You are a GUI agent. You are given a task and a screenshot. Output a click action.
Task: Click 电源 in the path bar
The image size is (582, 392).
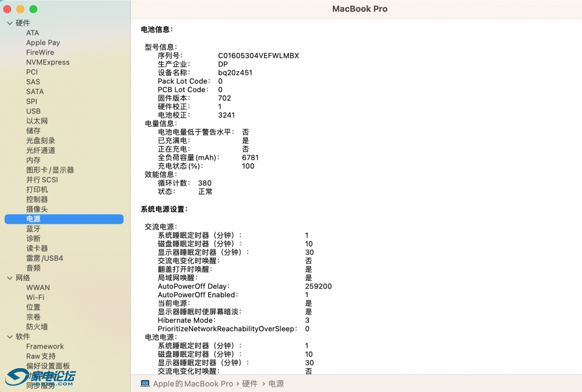click(x=276, y=384)
